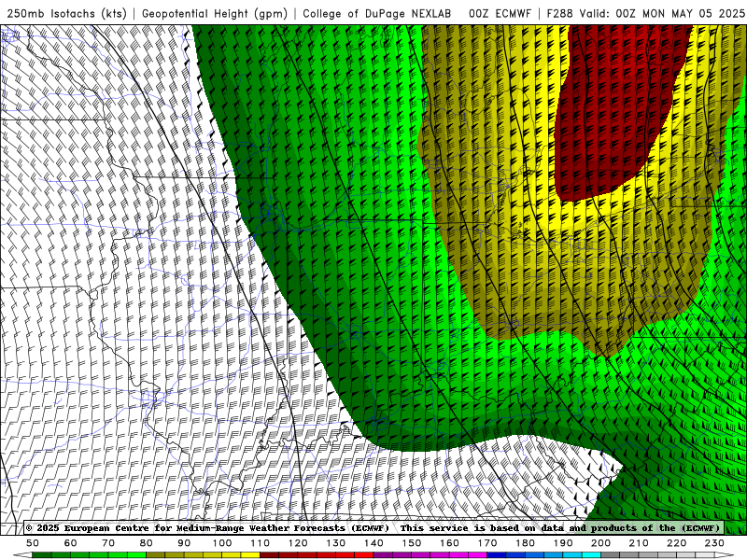The width and height of the screenshot is (747, 560).
Task: Click the 80 knot legend label
Action: [147, 543]
